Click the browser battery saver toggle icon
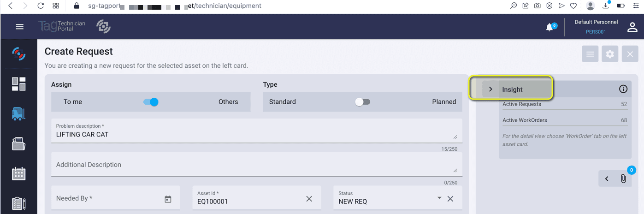The image size is (644, 214). (620, 6)
